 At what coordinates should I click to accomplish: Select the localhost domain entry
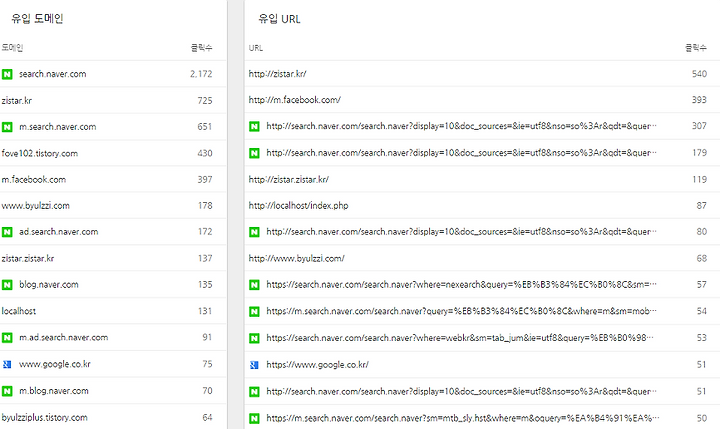tap(18, 311)
